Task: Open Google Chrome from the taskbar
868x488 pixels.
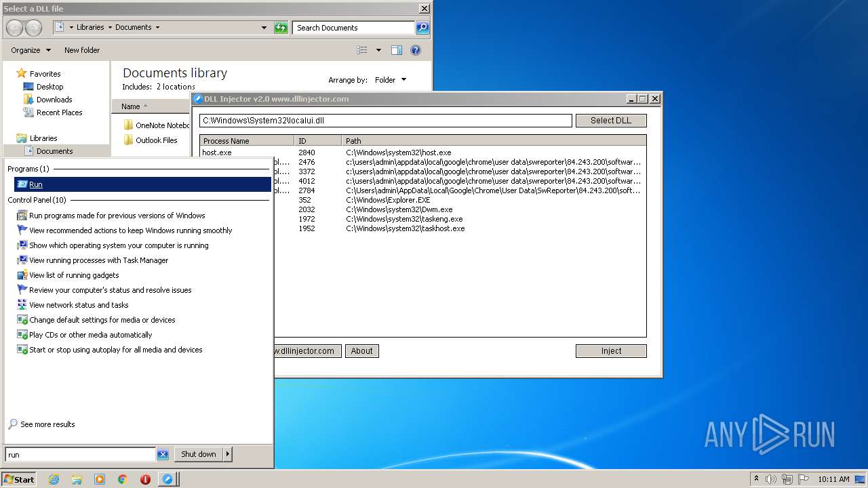Action: tap(123, 479)
